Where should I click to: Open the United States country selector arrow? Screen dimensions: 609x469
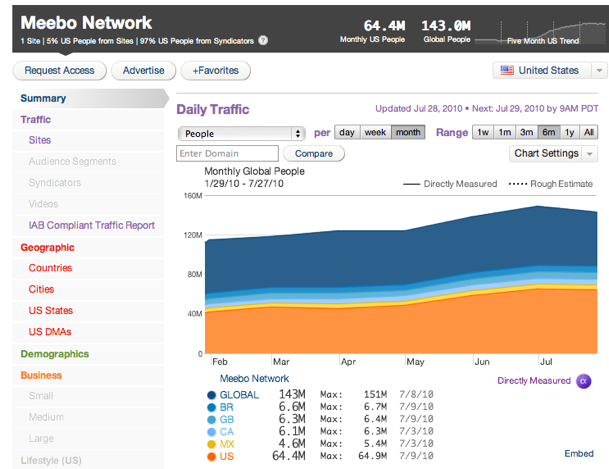click(x=599, y=71)
